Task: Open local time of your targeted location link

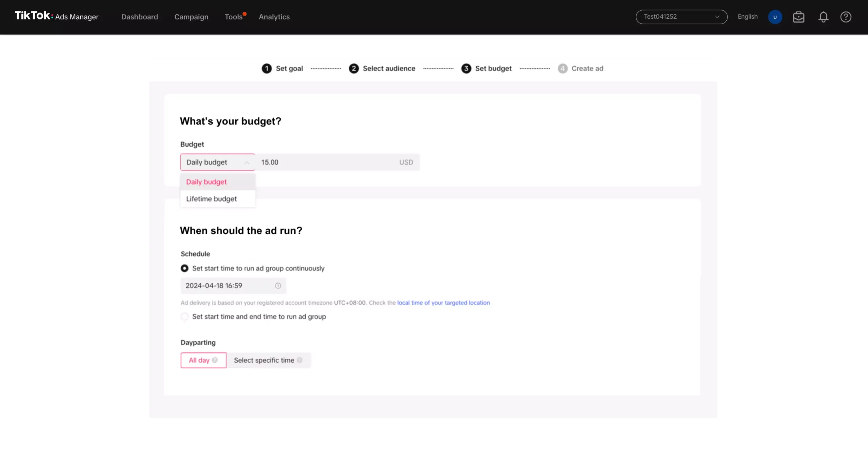Action: pos(443,303)
